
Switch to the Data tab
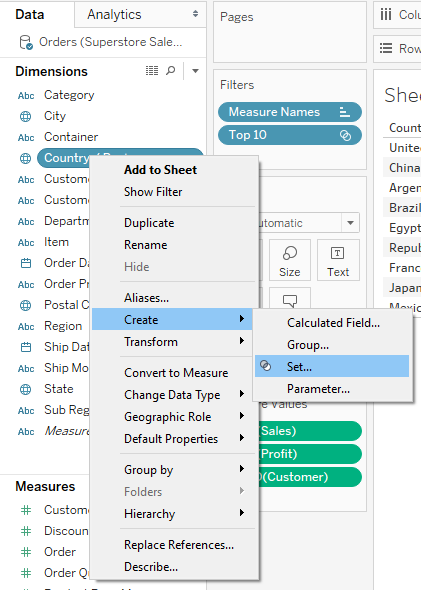(30, 14)
